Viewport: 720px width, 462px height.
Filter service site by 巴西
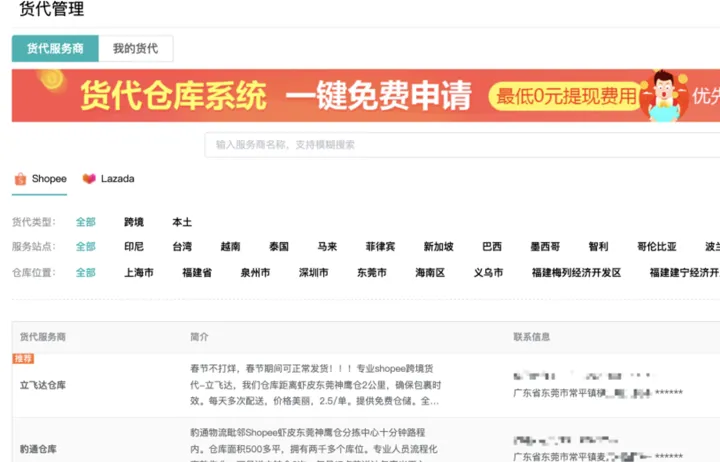[492, 247]
